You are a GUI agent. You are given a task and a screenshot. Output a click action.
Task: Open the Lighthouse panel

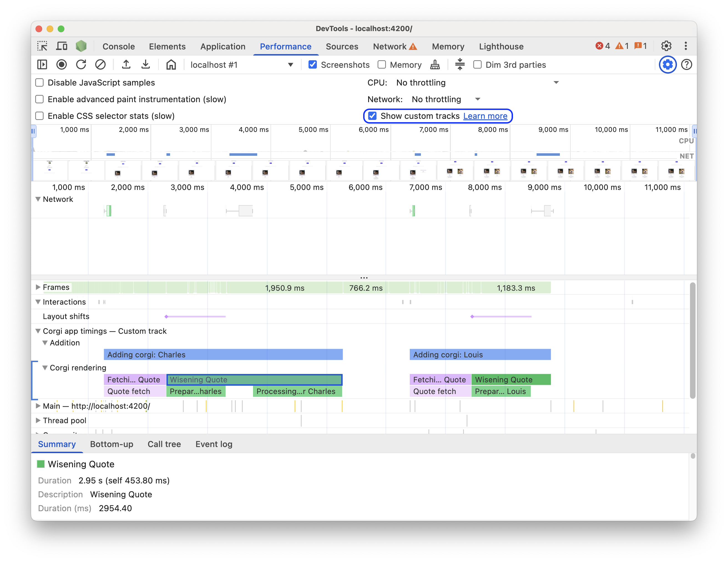tap(501, 46)
